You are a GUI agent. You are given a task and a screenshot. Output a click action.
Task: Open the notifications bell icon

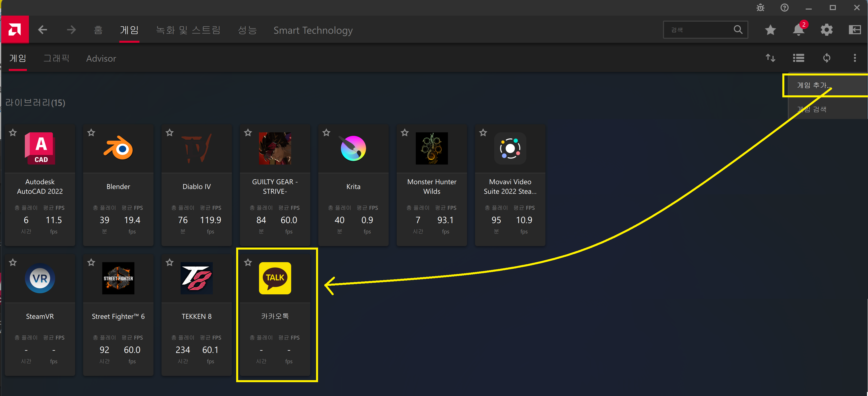coord(798,30)
